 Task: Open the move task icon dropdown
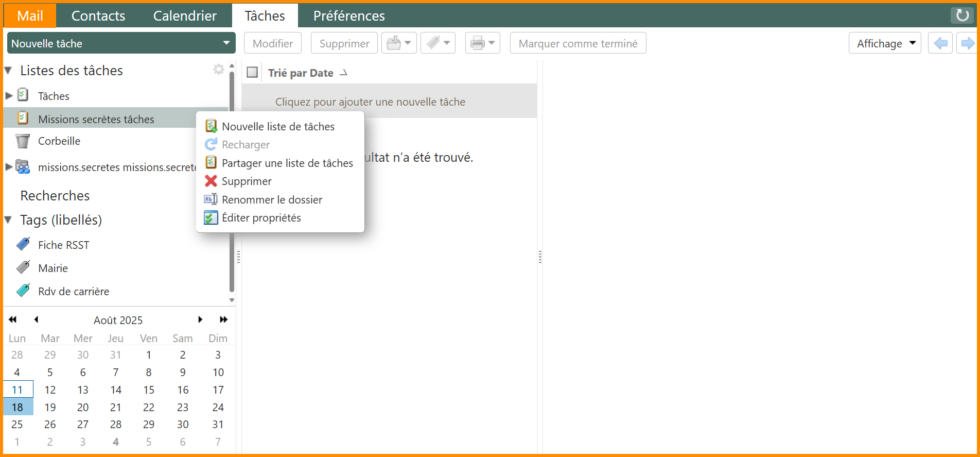(399, 43)
